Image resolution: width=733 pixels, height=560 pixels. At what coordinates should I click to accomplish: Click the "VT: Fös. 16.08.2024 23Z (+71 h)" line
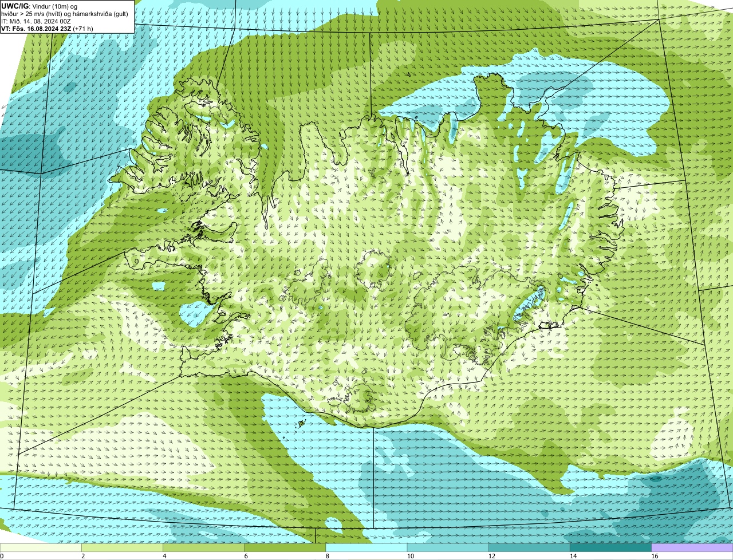(47, 29)
